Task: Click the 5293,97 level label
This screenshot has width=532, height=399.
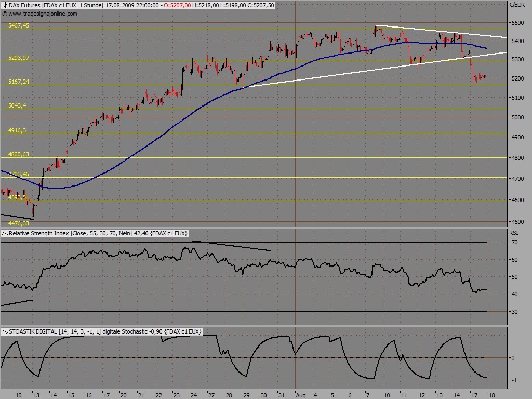Action: tap(19, 58)
